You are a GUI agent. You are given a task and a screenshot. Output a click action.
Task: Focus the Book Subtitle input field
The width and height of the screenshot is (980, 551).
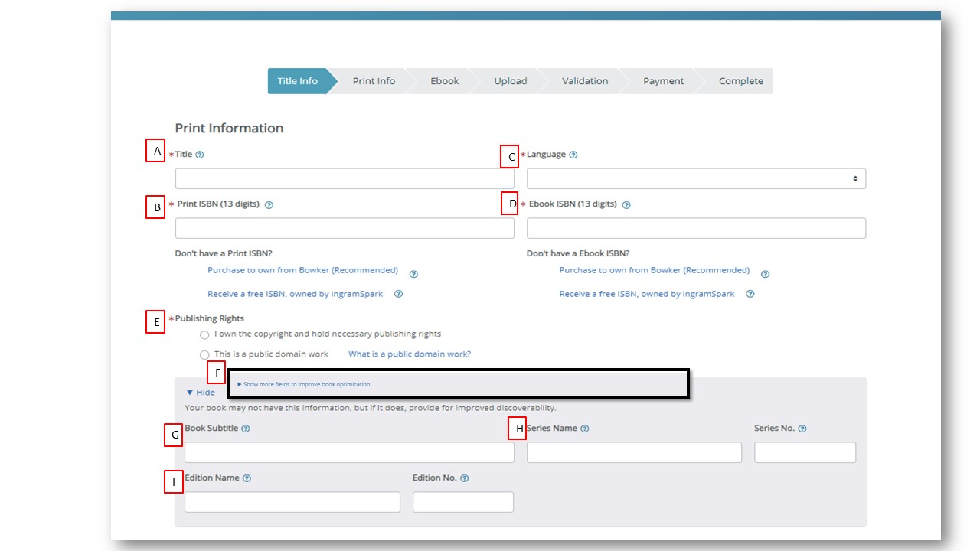(349, 452)
